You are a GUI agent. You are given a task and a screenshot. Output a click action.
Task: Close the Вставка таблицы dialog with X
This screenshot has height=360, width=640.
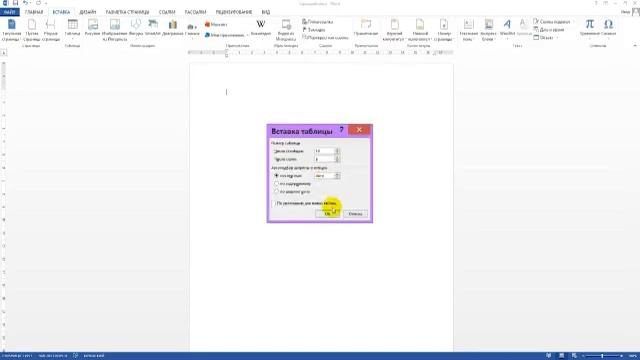point(359,130)
